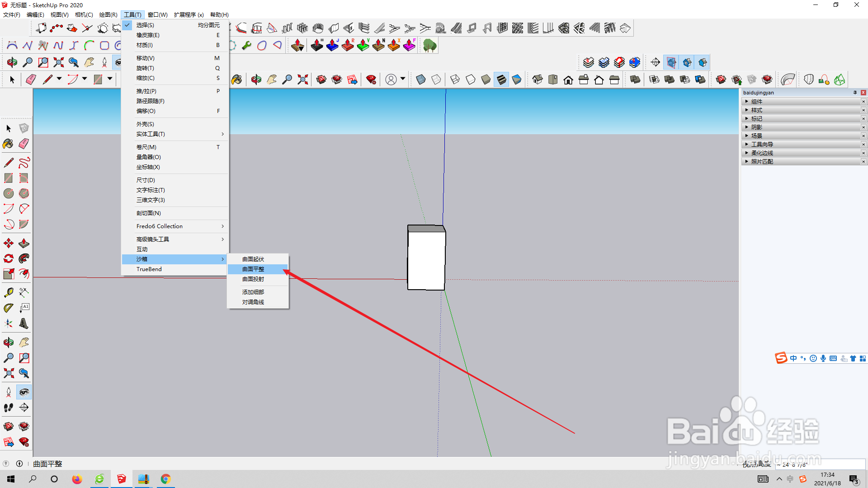Click the status bar info circle icon
Image resolution: width=868 pixels, height=488 pixels.
[x=19, y=464]
